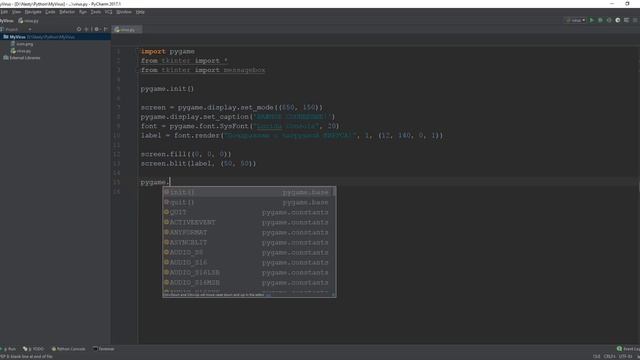This screenshot has width=640, height=360.
Task: Choose init() from the completion popup
Action: tap(248, 192)
